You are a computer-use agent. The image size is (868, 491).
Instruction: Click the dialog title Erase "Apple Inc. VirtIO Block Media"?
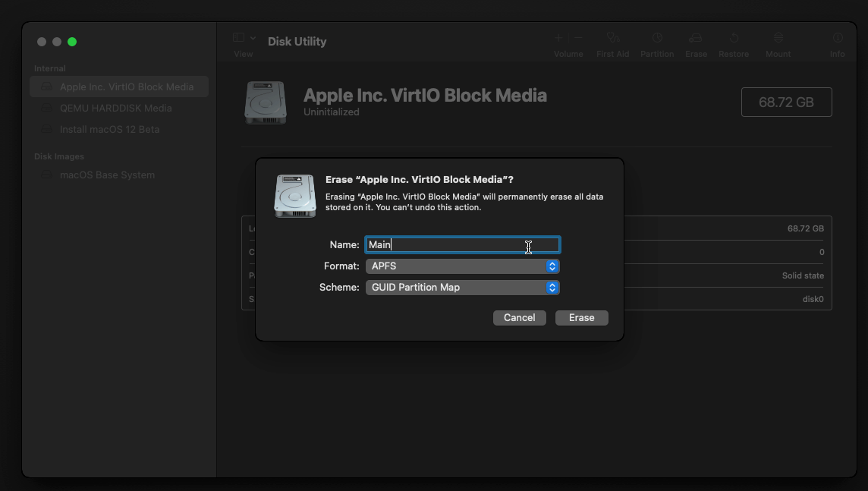point(419,179)
